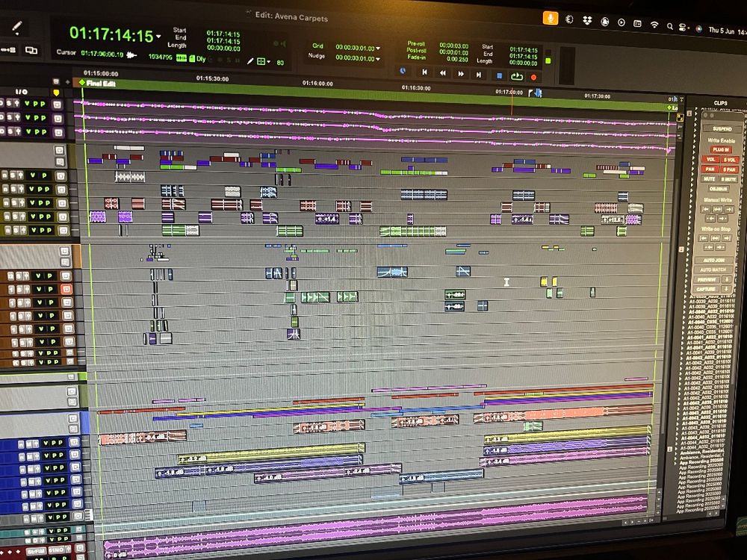Viewport: 747px width, 560px height.
Task: Select the Pencil tool in the toolbar
Action: 17,28
